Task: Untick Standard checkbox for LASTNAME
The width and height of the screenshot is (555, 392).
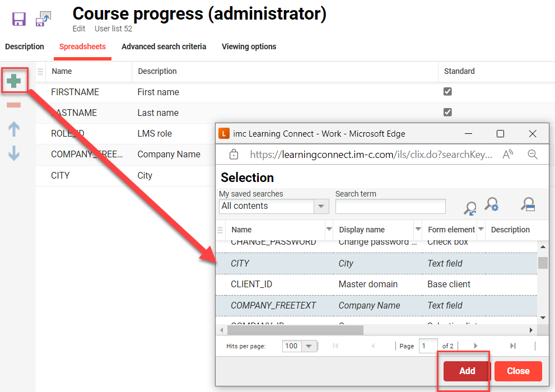Action: pyautogui.click(x=447, y=112)
